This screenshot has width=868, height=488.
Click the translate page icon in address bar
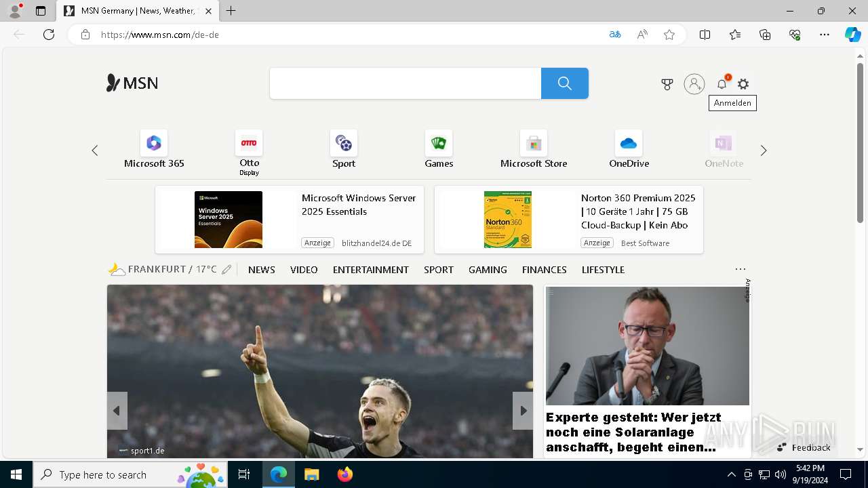tap(615, 35)
